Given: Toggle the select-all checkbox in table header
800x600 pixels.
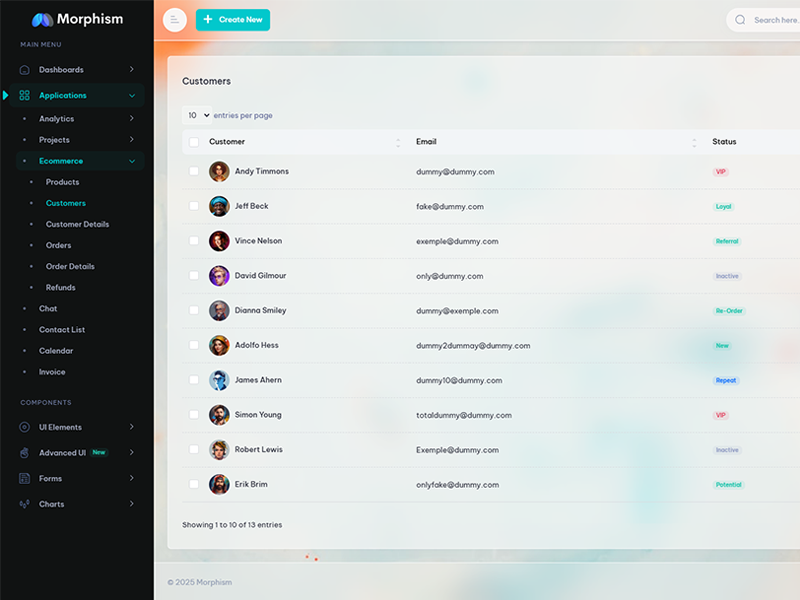Looking at the screenshot, I should coord(194,142).
